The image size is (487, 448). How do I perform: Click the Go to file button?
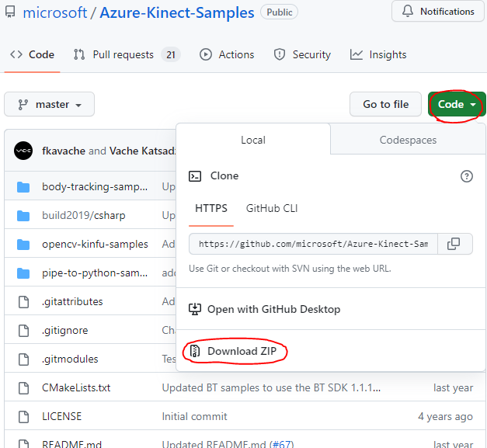385,104
